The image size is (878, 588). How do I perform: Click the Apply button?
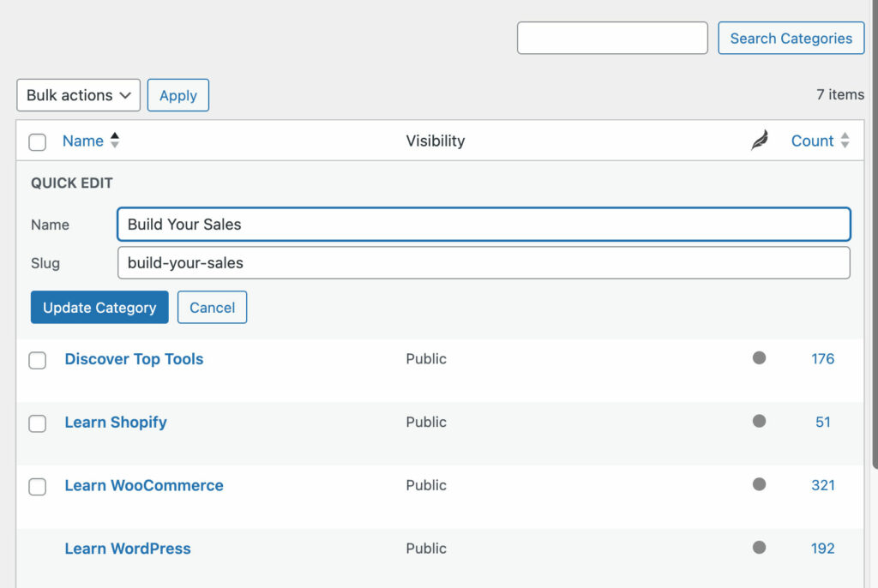click(178, 95)
